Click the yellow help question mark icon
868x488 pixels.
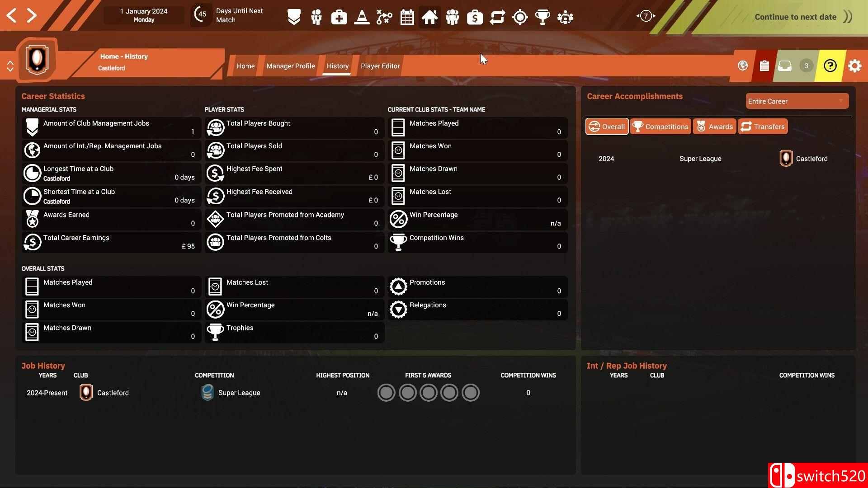[830, 66]
